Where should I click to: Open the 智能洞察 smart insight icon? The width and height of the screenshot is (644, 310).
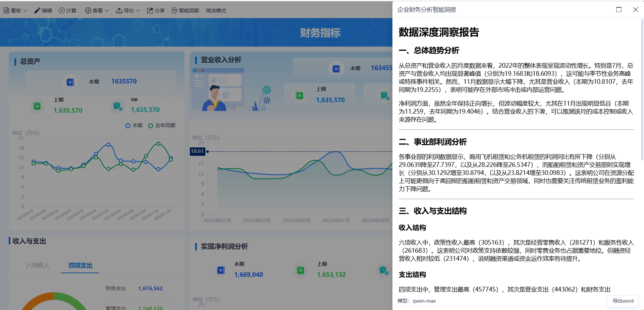point(175,10)
